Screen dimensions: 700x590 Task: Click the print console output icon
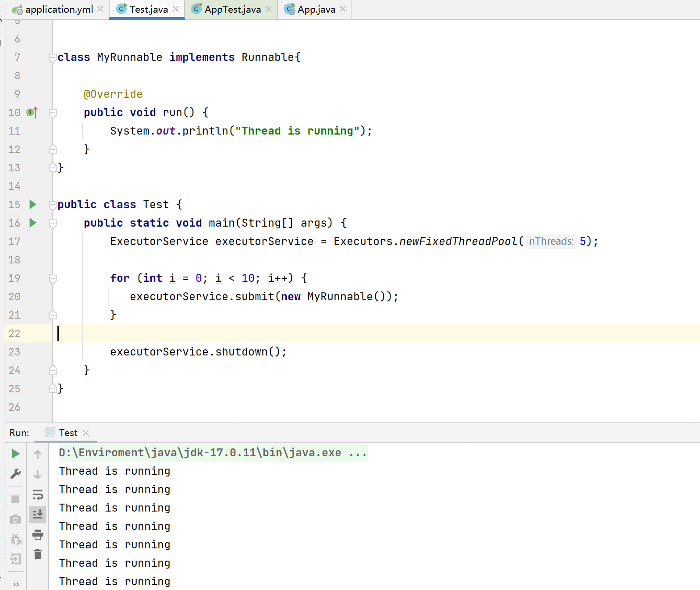pos(38,534)
